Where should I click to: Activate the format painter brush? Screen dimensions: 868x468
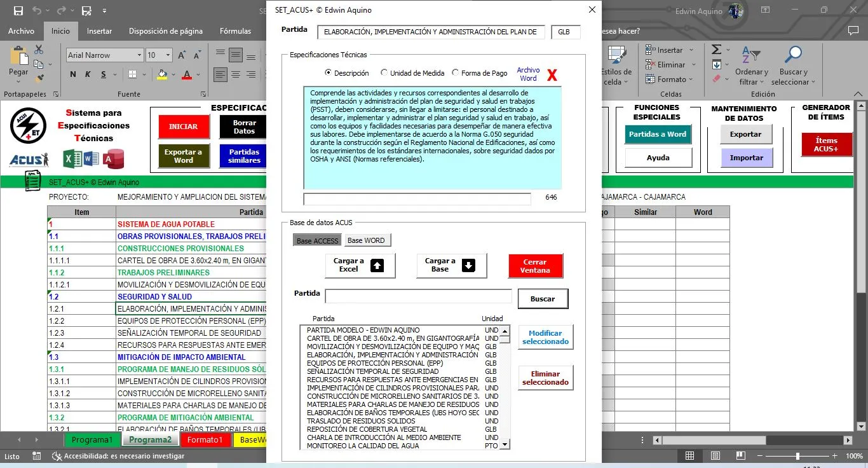pos(39,79)
